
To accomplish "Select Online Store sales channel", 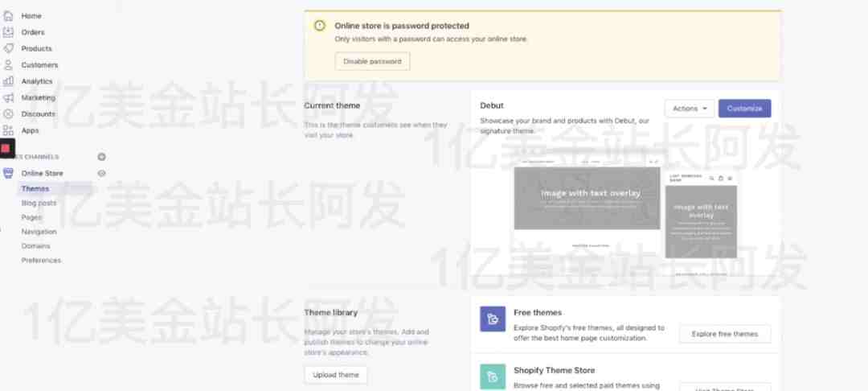I will [42, 173].
